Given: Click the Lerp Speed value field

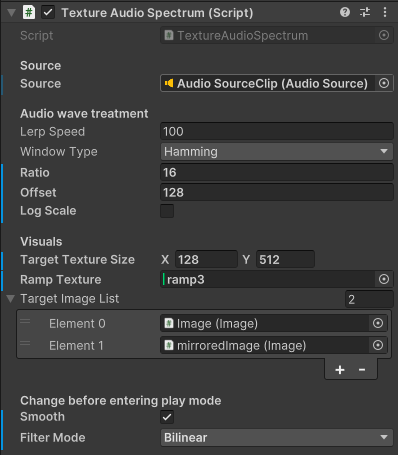Looking at the screenshot, I should [277, 131].
